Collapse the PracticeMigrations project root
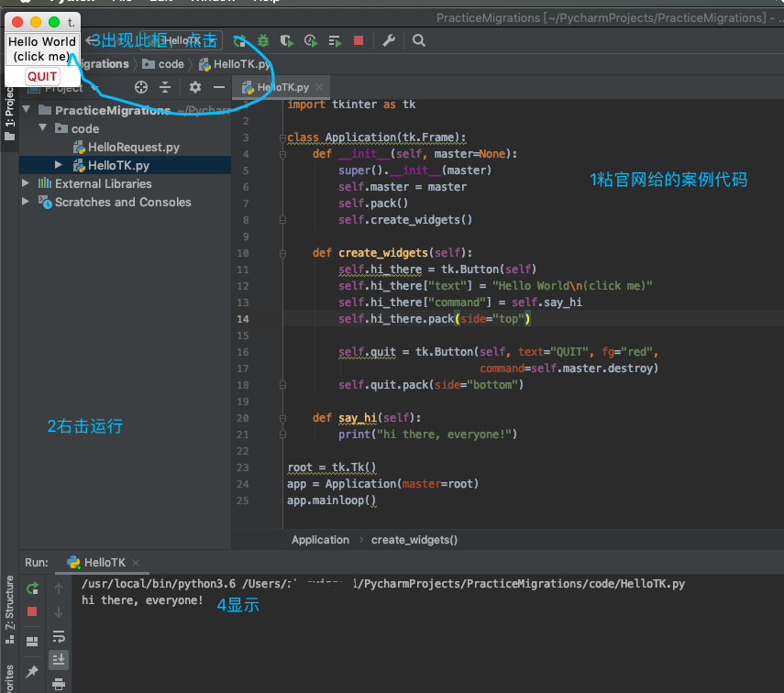This screenshot has height=693, width=784. point(27,109)
